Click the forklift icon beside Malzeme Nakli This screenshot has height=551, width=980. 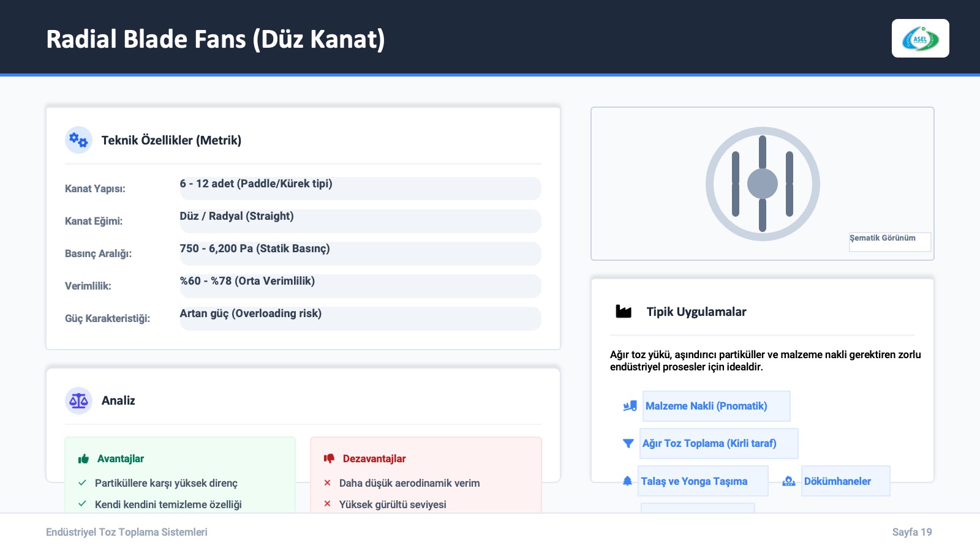pos(630,406)
